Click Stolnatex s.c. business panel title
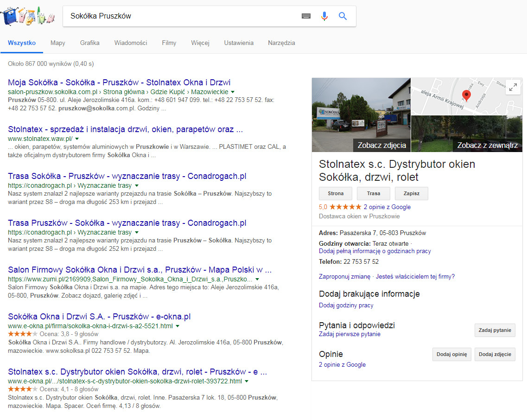Image resolution: width=527 pixels, height=420 pixels. click(397, 171)
